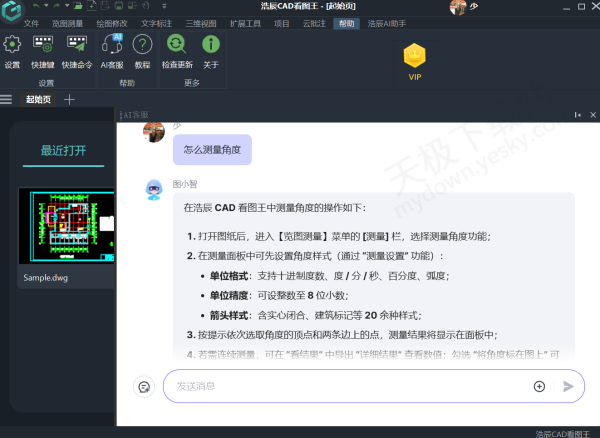Open the 关于 about info icon
Image resolution: width=600 pixels, height=438 pixels.
211,46
